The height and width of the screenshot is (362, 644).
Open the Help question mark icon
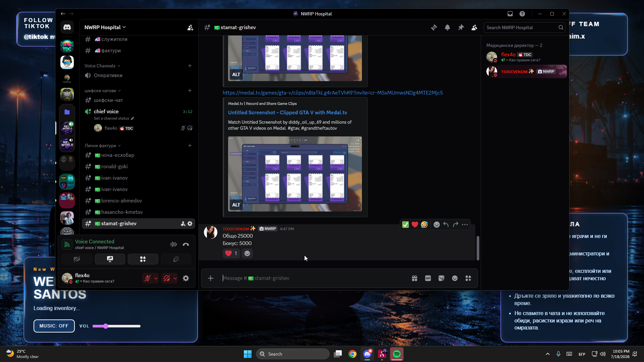click(x=522, y=14)
